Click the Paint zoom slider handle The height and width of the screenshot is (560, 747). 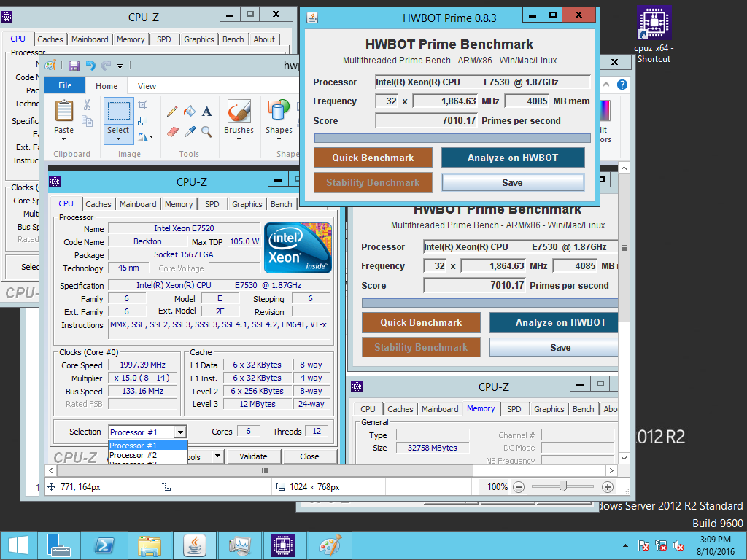[x=563, y=486]
